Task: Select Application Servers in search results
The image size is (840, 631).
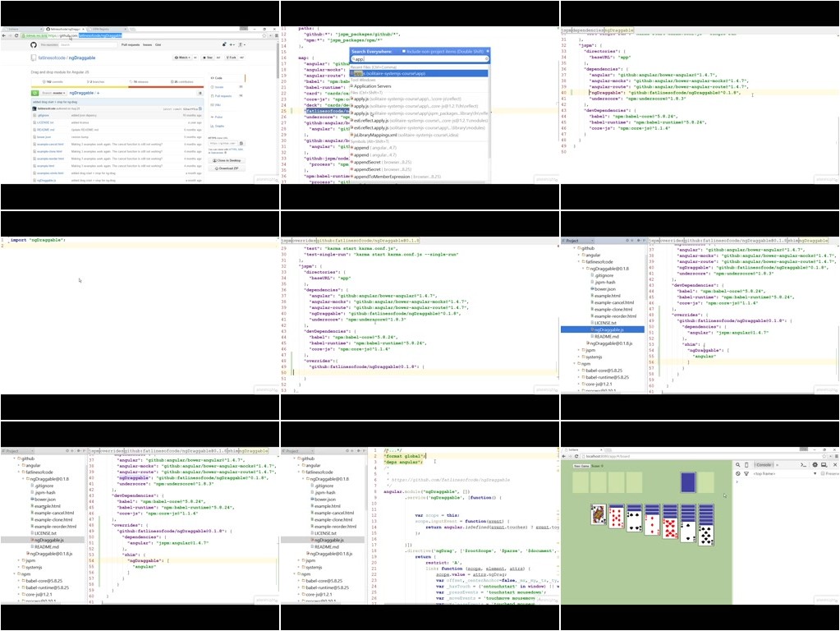Action: pos(372,85)
